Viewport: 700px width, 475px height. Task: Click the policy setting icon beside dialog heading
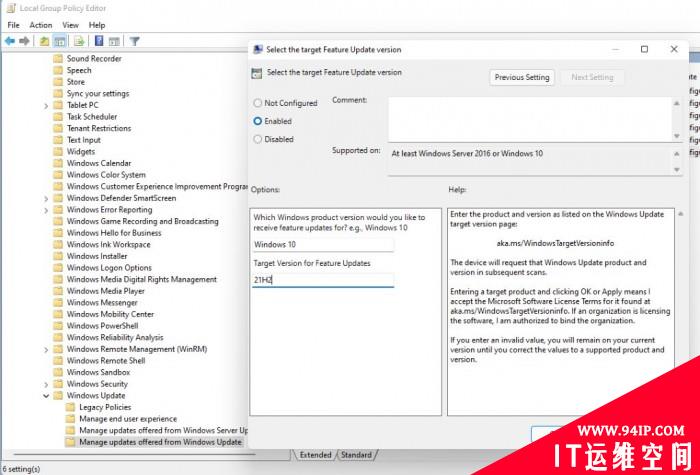click(257, 73)
